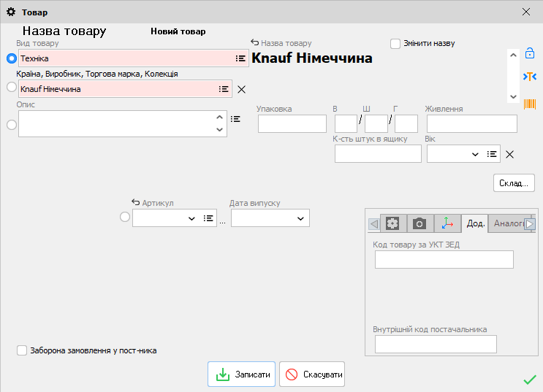The image size is (543, 392).
Task: Open the camera photo tab
Action: click(x=419, y=223)
